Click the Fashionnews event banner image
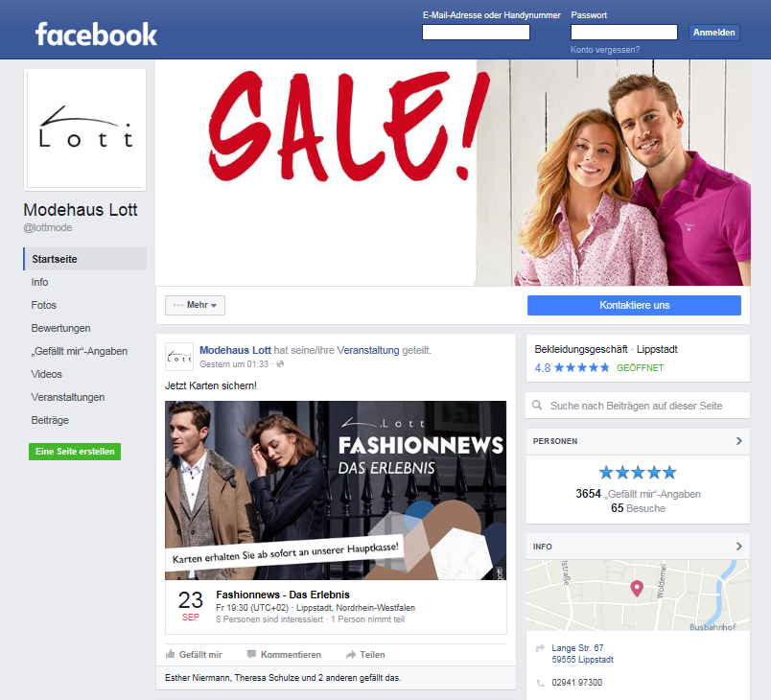Viewport: 771px width, 700px height. point(336,491)
